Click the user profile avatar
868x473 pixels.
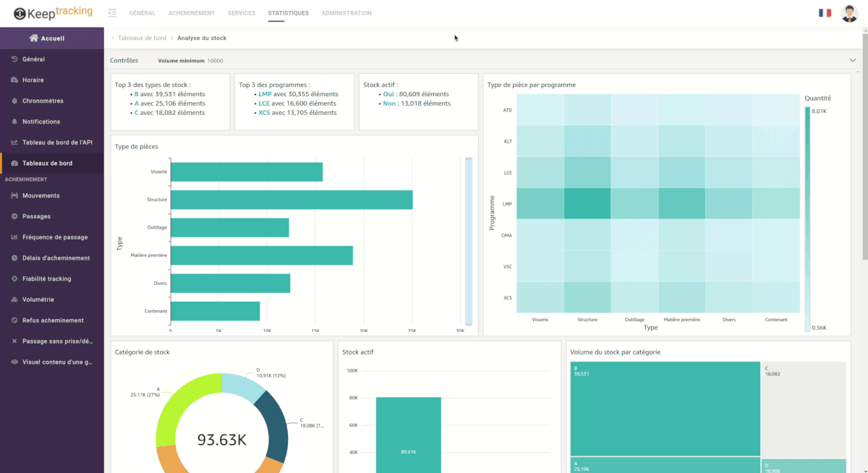[848, 12]
